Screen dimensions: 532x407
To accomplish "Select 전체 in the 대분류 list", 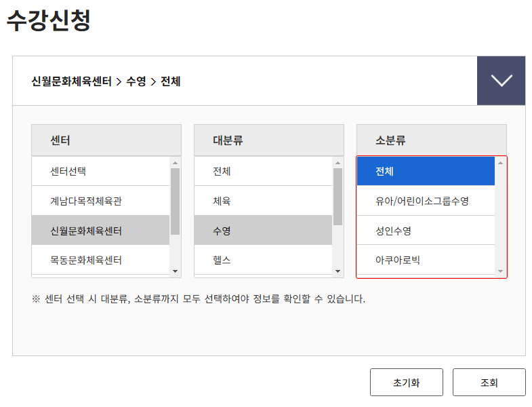I will pos(263,171).
